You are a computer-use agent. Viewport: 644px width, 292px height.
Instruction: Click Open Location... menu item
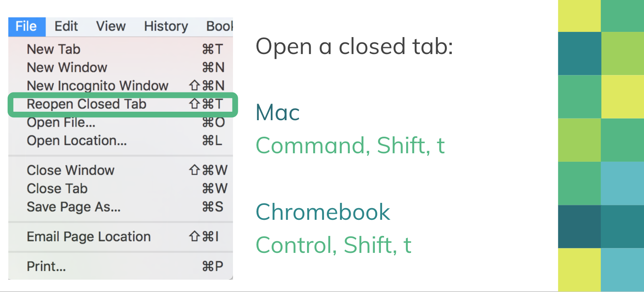77,140
